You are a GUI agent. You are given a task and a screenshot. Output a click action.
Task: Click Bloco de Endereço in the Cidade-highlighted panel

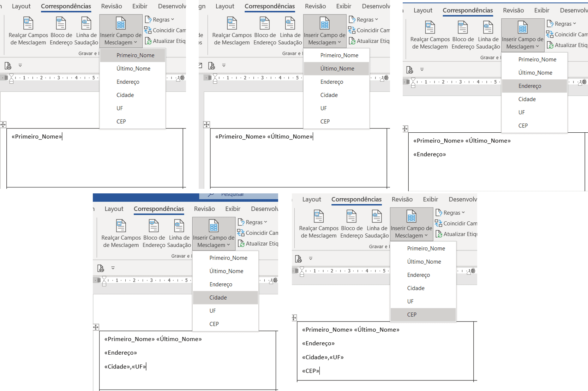154,234
